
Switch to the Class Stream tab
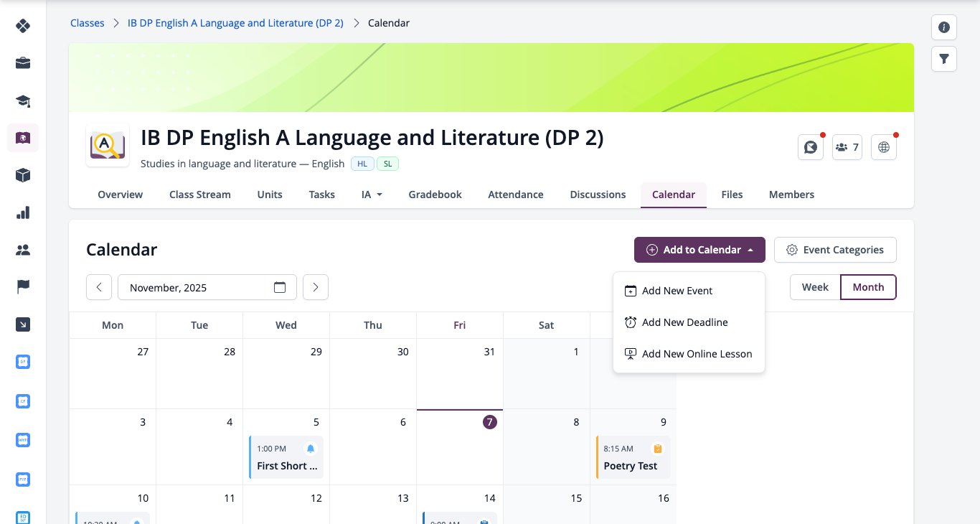(x=200, y=195)
